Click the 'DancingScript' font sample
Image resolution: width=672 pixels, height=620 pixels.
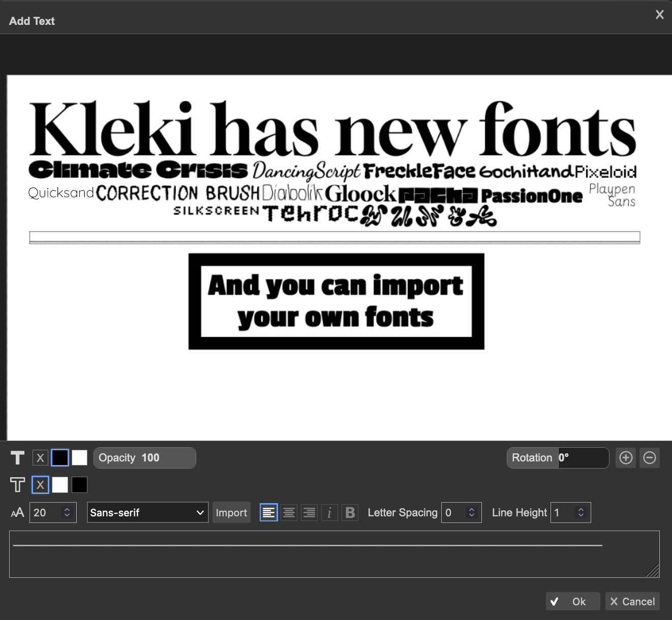[x=307, y=171]
